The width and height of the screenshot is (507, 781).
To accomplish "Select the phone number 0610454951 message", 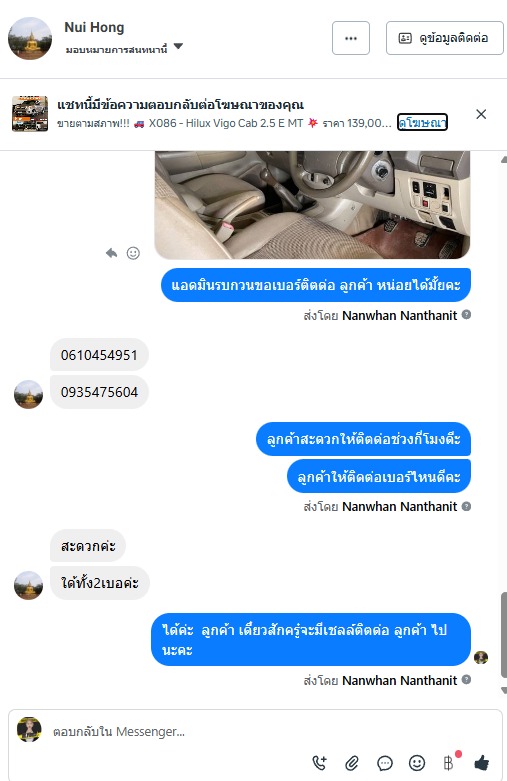I will (99, 355).
